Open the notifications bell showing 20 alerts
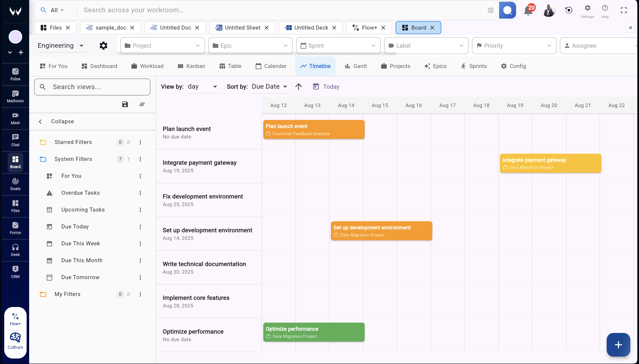This screenshot has width=639, height=364. point(528,10)
